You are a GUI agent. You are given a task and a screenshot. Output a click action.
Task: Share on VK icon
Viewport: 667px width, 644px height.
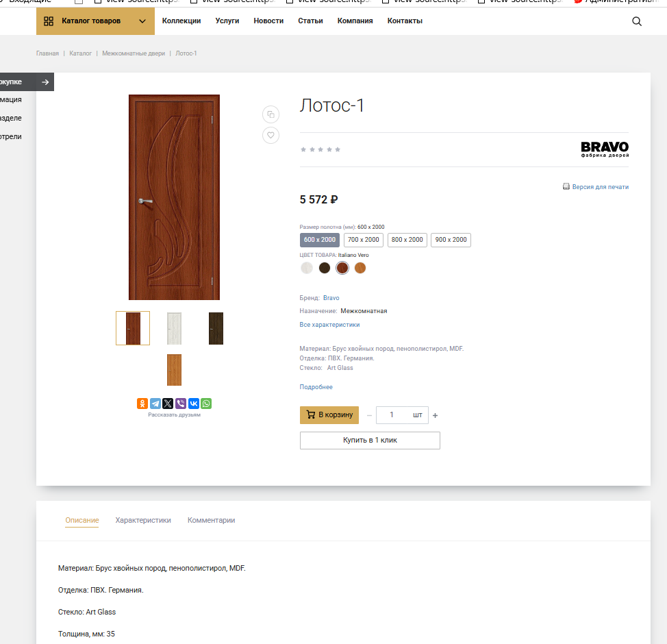[x=194, y=404]
